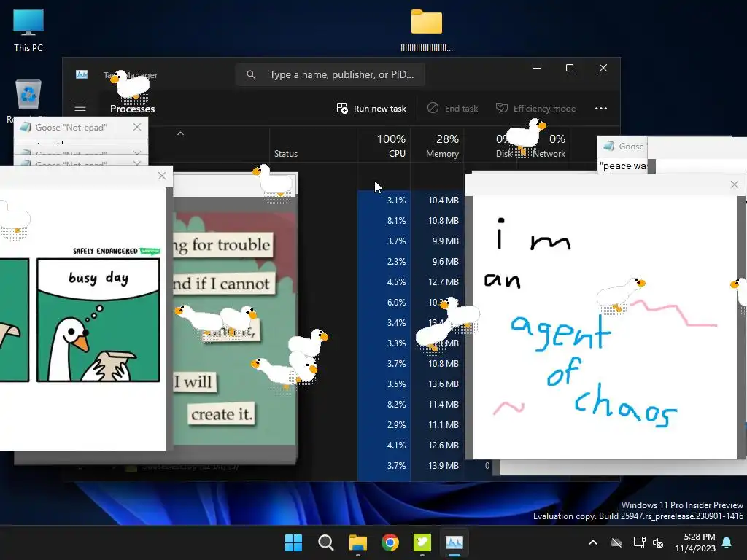The height and width of the screenshot is (560, 747).
Task: Open the clock showing 5:28 PM
Action: pos(695,542)
